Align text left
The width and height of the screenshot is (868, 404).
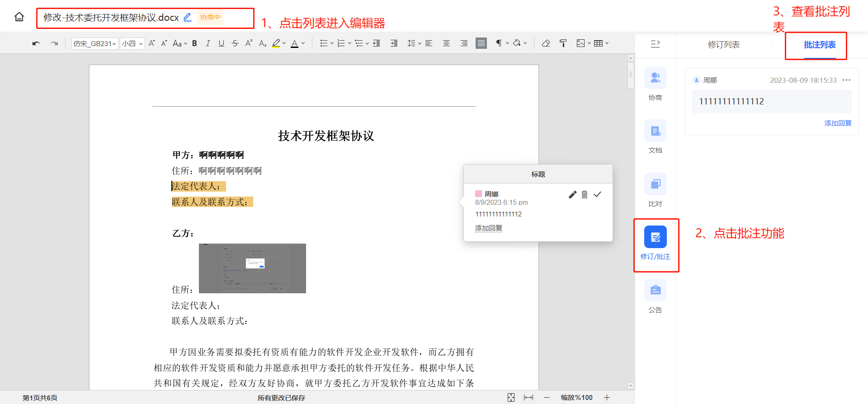pyautogui.click(x=429, y=43)
